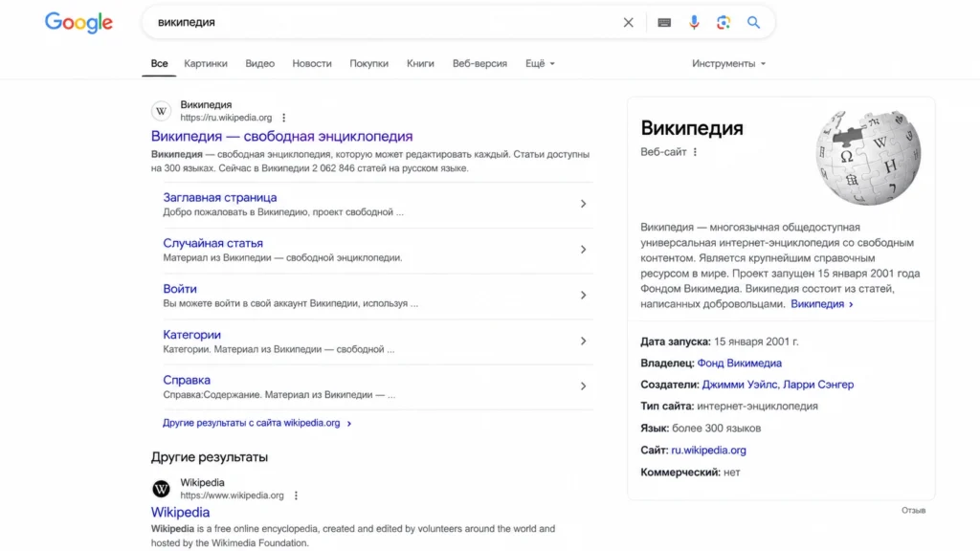
Task: Open three-dot menu next to ru.wikipedia.org
Action: click(283, 118)
